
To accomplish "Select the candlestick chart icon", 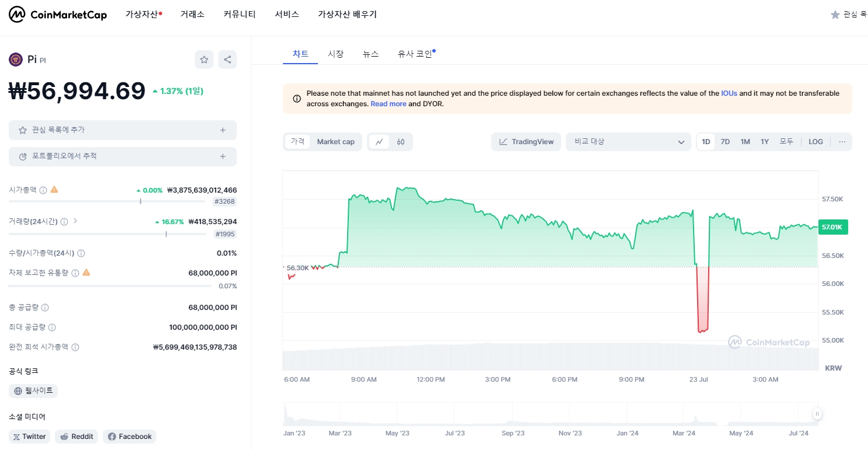I will click(401, 142).
